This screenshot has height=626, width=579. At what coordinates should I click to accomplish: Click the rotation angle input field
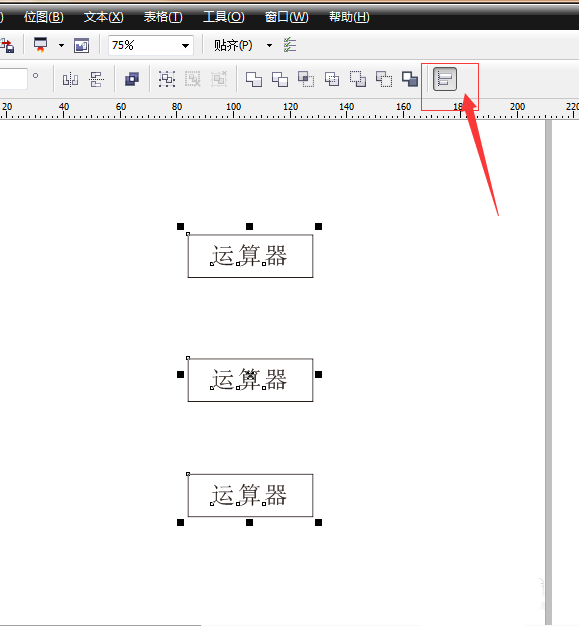pos(13,79)
